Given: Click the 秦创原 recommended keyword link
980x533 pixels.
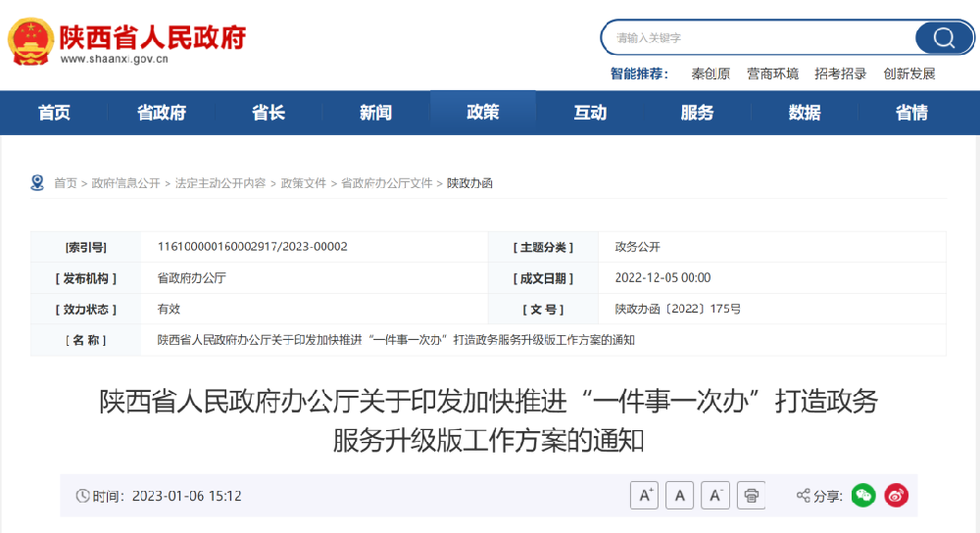Looking at the screenshot, I should click(x=710, y=73).
